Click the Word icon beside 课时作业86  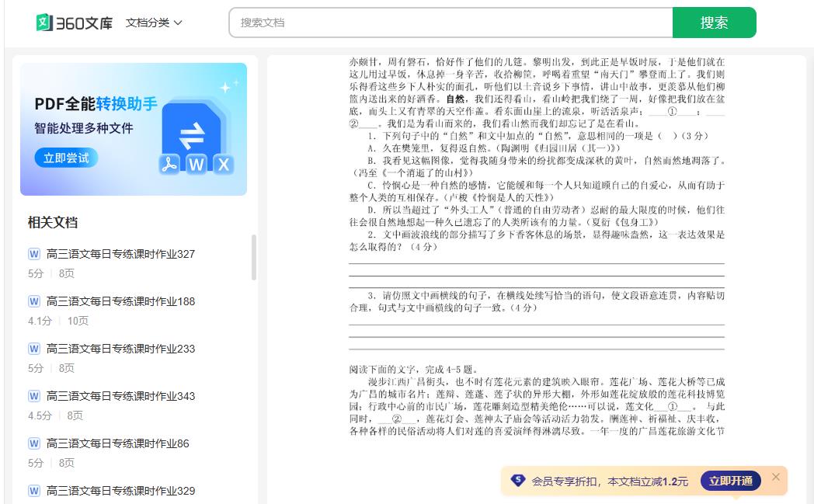coord(34,443)
